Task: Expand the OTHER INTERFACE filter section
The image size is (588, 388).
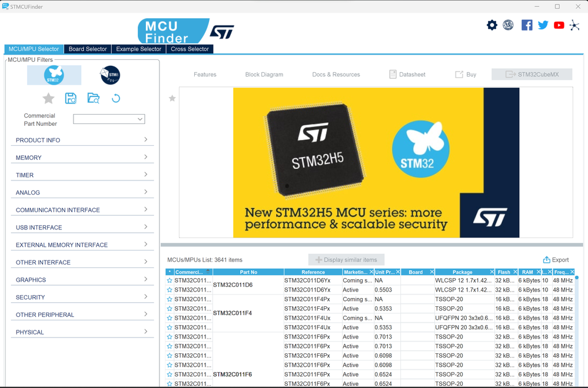Action: tap(82, 263)
